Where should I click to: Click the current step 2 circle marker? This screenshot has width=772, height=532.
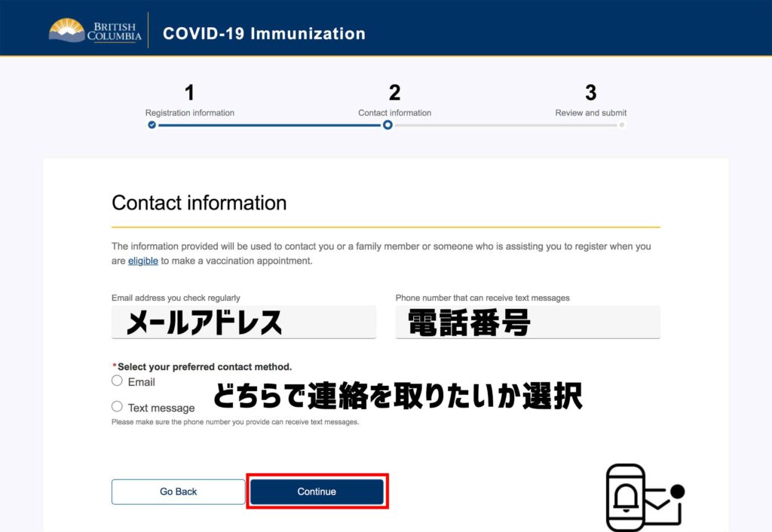(388, 125)
